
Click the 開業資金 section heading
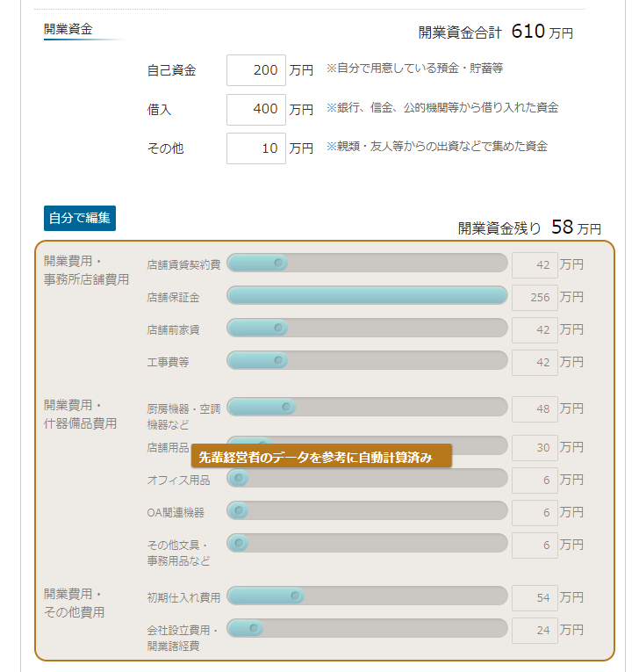tap(68, 29)
